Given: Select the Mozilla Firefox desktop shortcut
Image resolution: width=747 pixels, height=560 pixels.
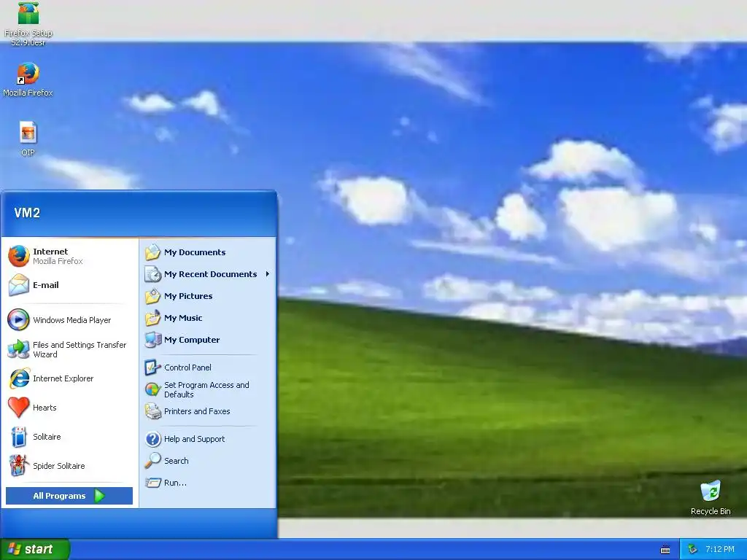Looking at the screenshot, I should click(28, 79).
